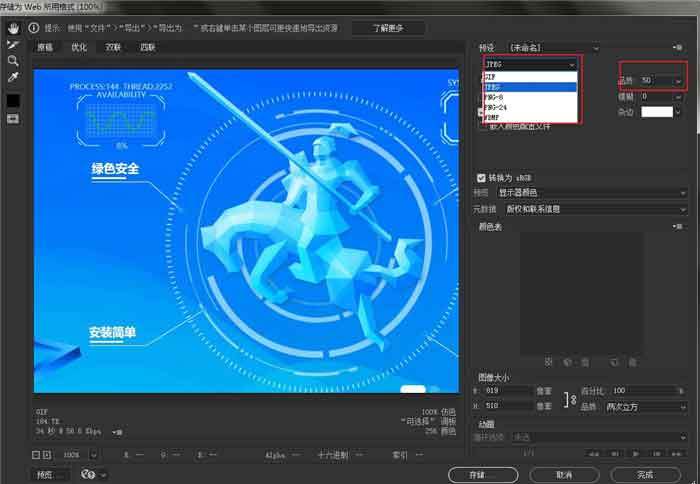The width and height of the screenshot is (700, 484).
Task: Click the 取消 cancel button
Action: (x=564, y=475)
